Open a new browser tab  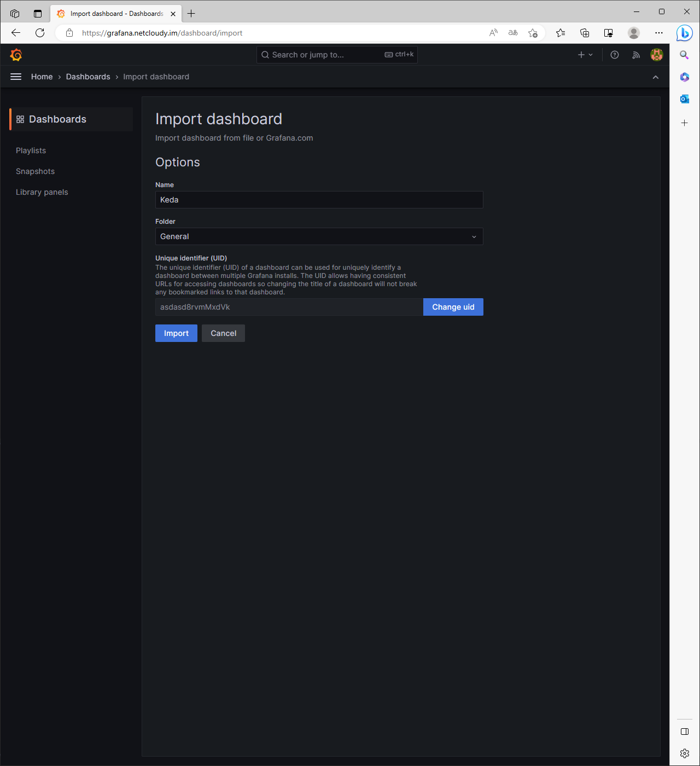tap(191, 13)
